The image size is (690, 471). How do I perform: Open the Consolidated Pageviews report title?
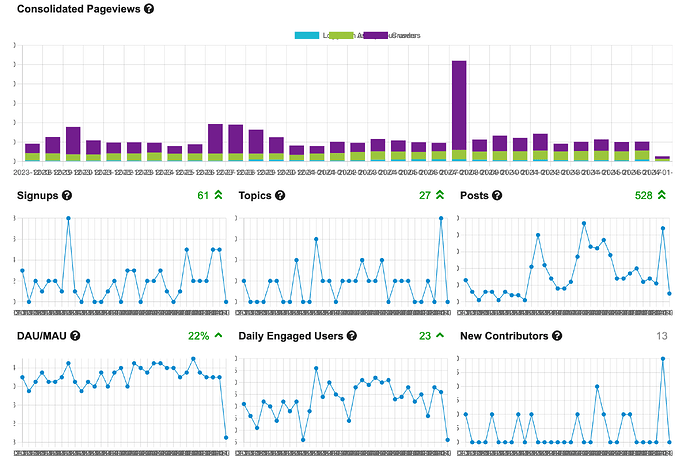click(78, 9)
